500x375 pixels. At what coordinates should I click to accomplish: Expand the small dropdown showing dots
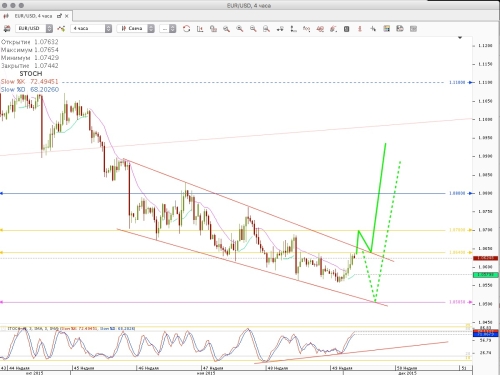tap(168, 29)
